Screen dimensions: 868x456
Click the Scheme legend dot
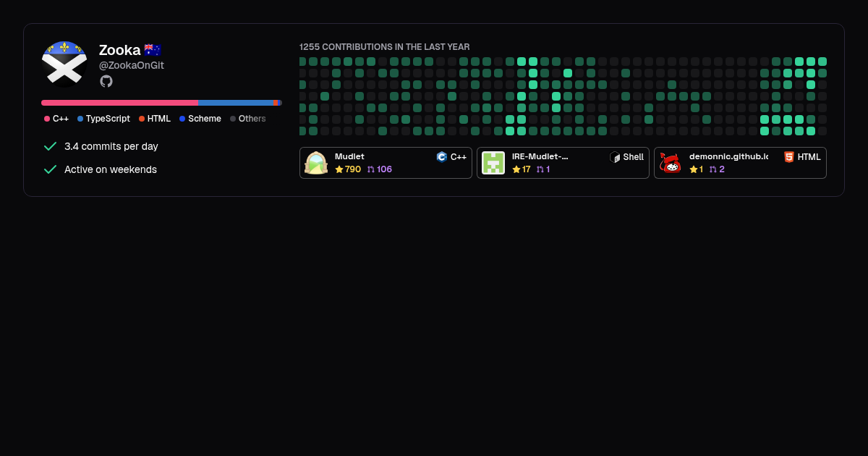[182, 119]
